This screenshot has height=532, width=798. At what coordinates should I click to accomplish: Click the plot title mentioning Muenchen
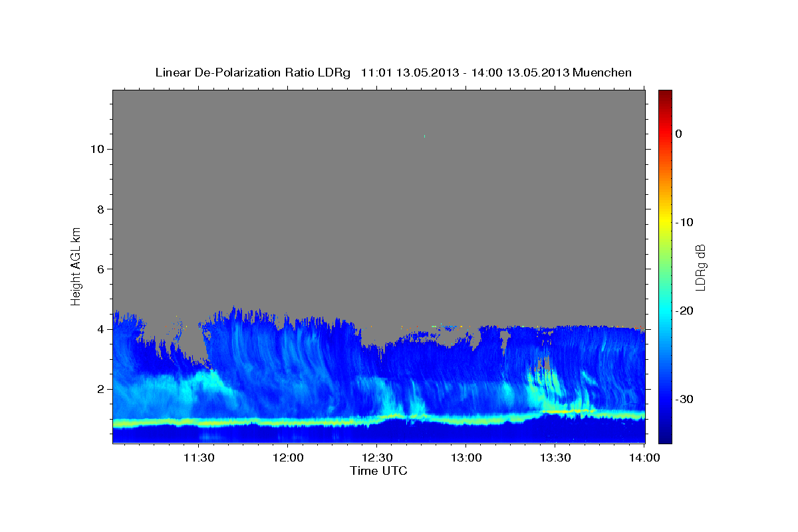pyautogui.click(x=393, y=72)
